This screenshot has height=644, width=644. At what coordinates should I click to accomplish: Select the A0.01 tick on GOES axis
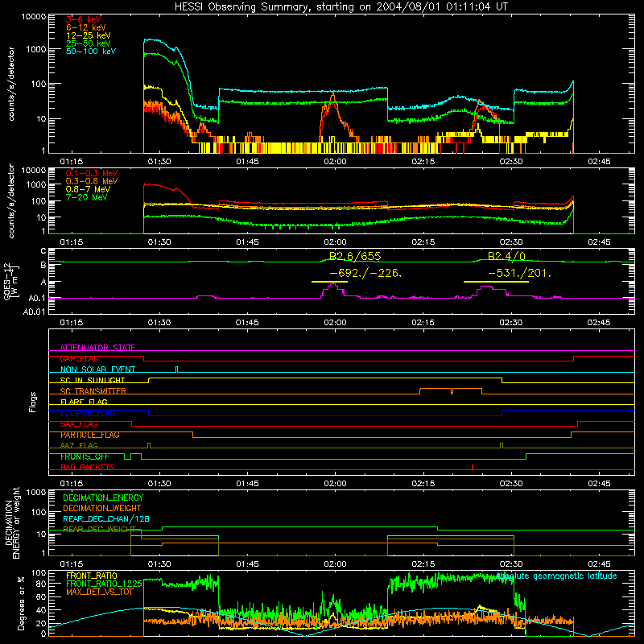pos(35,312)
